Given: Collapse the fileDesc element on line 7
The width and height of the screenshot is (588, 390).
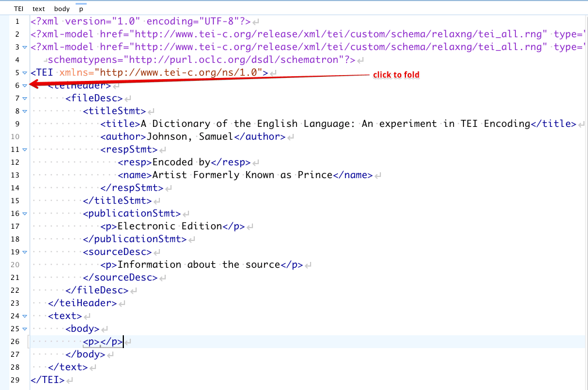Looking at the screenshot, I should point(24,98).
